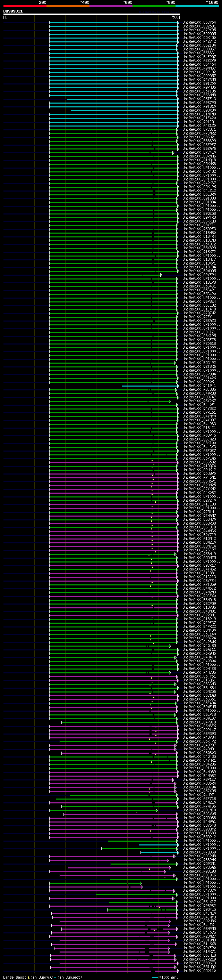Open the UniRef100_A8NRN5 entry
This screenshot has height=980, width=222.
(199, 929)
